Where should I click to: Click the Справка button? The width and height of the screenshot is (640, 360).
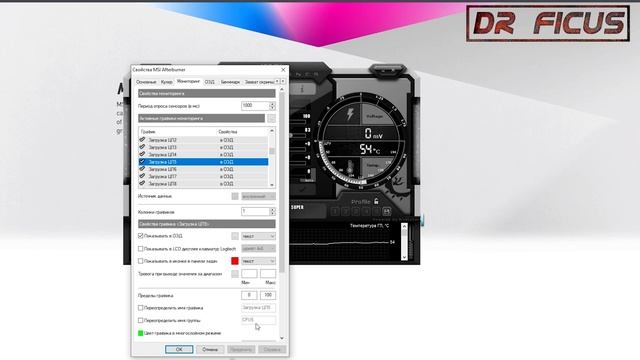point(272,349)
